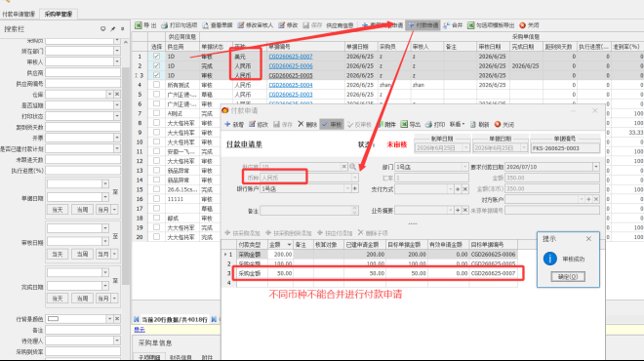Check the checkbox for row 5 广州正德

tap(156, 94)
